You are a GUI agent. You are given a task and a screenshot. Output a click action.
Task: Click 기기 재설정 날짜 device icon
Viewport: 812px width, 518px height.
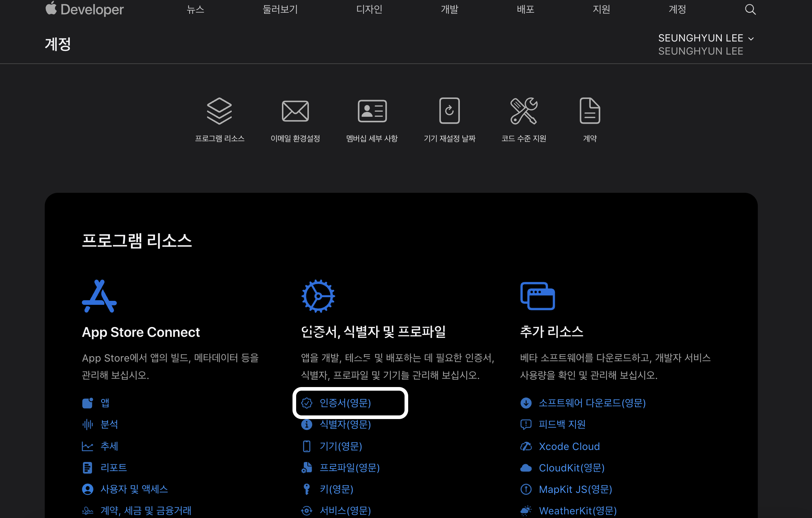(x=449, y=111)
